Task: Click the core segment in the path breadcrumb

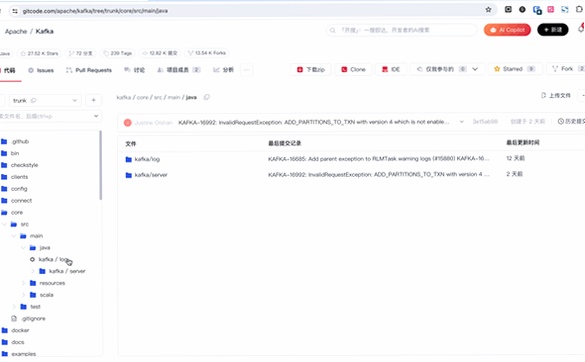Action: 143,97
